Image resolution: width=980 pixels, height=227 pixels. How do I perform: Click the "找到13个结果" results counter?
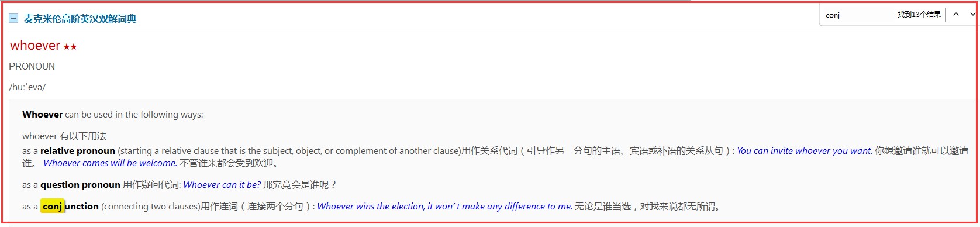tap(919, 15)
